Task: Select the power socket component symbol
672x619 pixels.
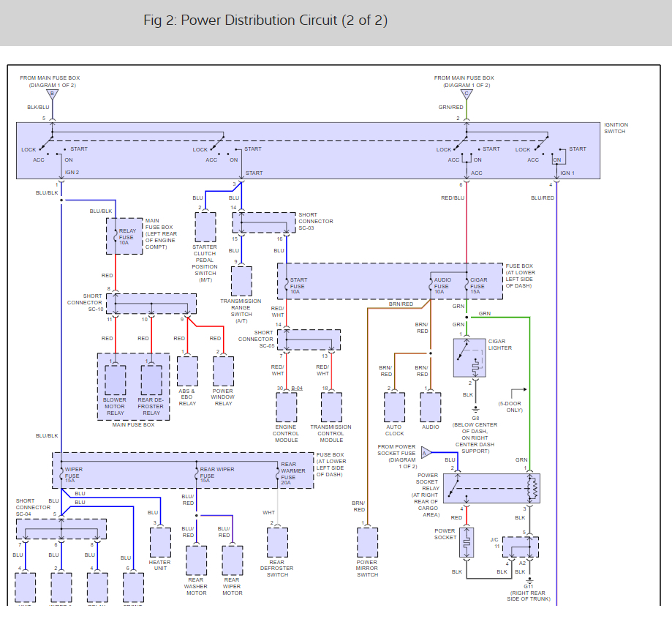Action: (464, 543)
